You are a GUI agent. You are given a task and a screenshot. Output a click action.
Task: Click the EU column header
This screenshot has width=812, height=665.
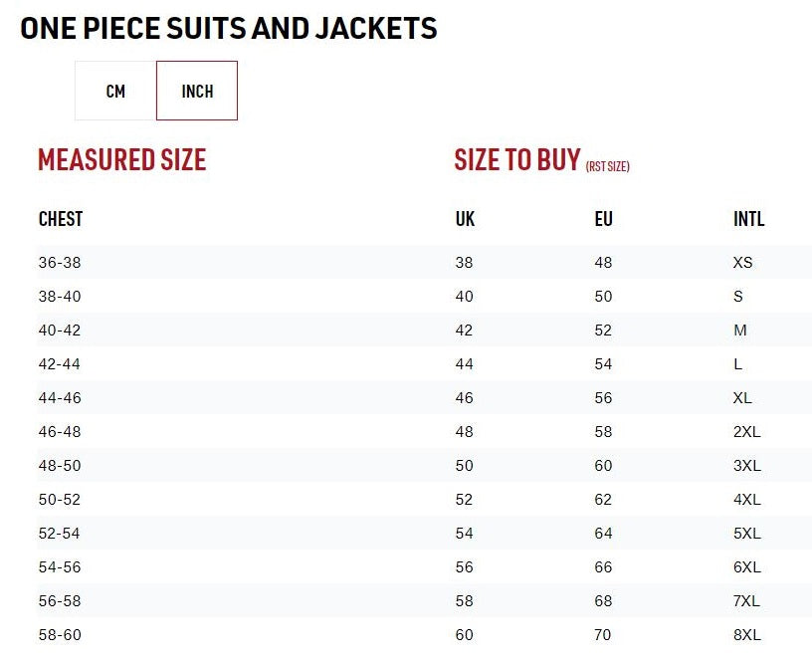[603, 219]
